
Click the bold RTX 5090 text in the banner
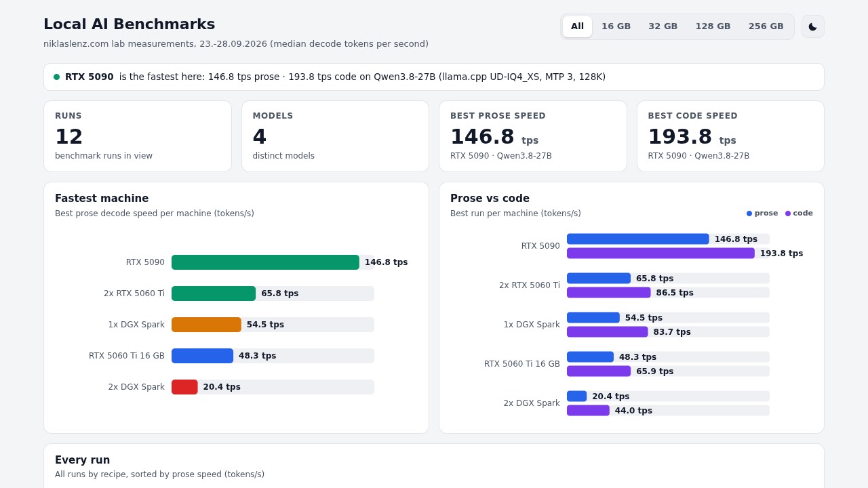pyautogui.click(x=90, y=77)
